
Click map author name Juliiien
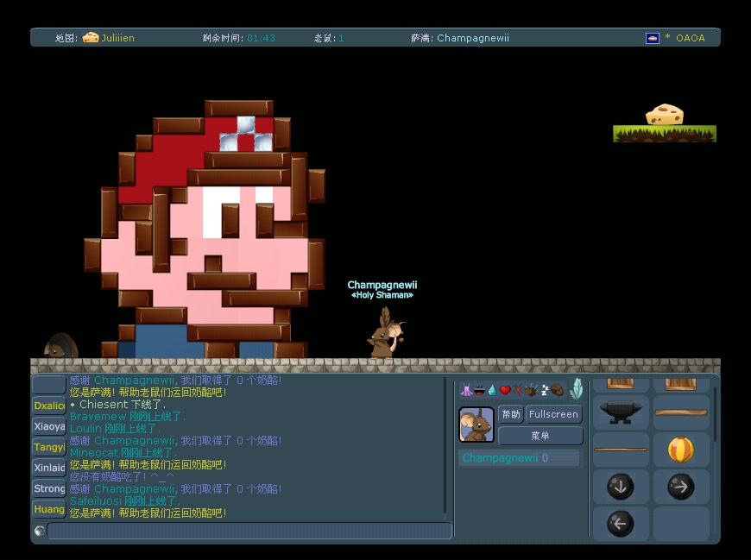pyautogui.click(x=117, y=38)
